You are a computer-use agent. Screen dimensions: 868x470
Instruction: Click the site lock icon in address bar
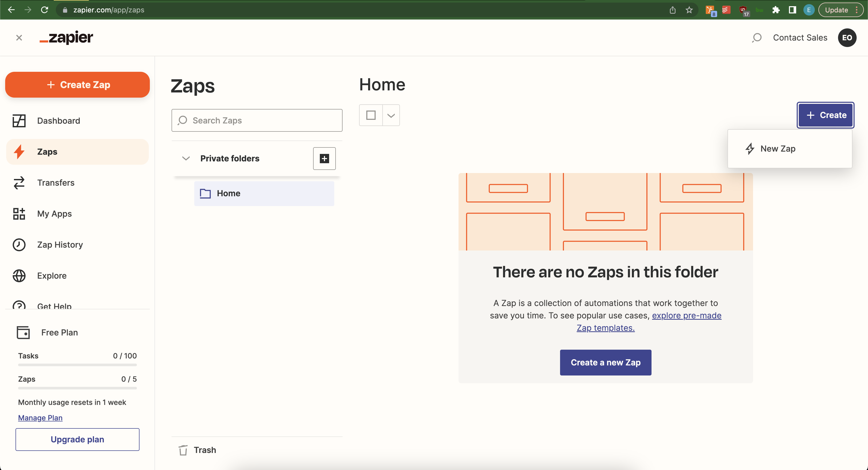(x=65, y=10)
